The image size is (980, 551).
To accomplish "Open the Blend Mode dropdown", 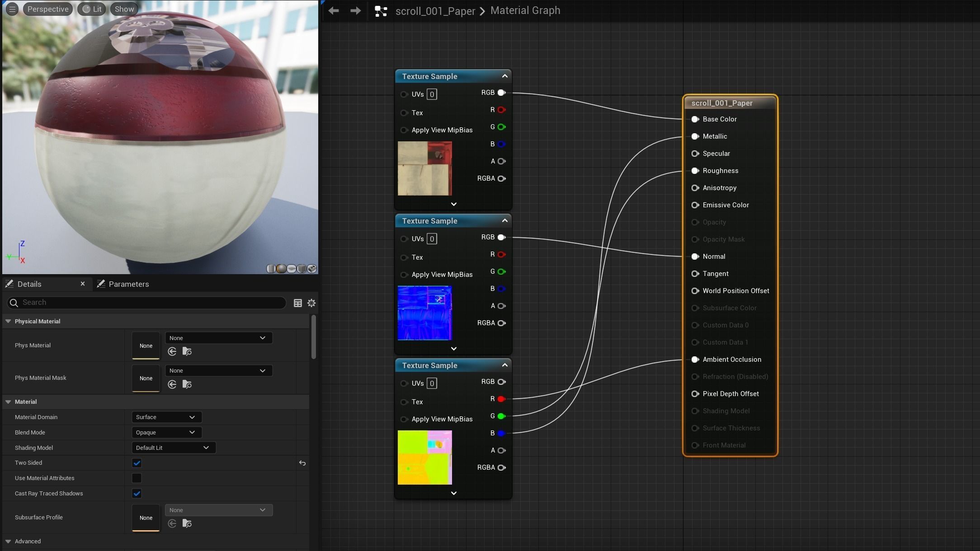I will tap(166, 433).
